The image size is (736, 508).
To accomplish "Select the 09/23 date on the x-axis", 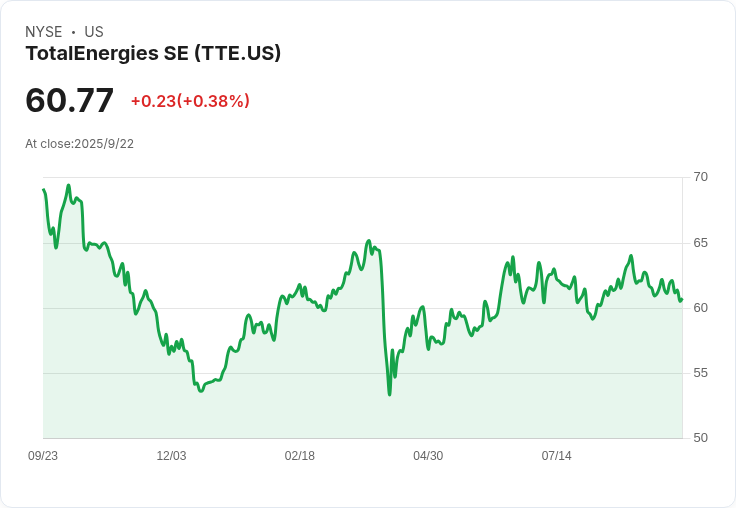I will coord(43,456).
